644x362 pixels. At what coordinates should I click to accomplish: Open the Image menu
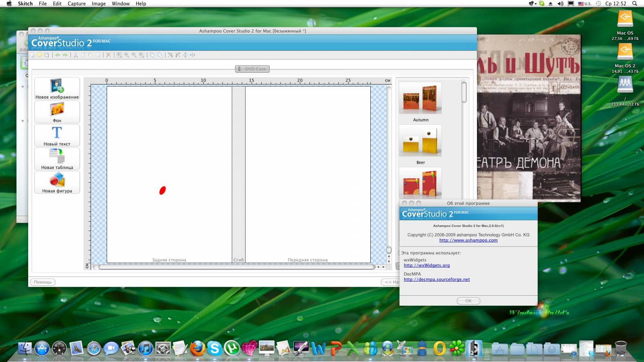coord(99,4)
